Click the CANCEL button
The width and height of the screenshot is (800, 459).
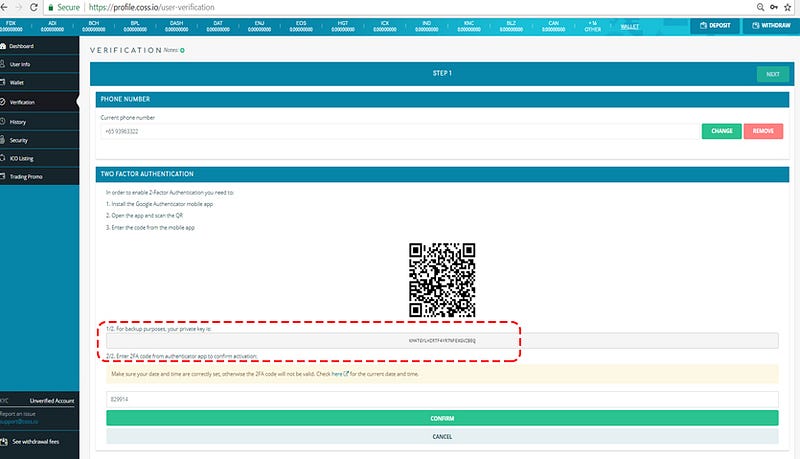click(442, 437)
